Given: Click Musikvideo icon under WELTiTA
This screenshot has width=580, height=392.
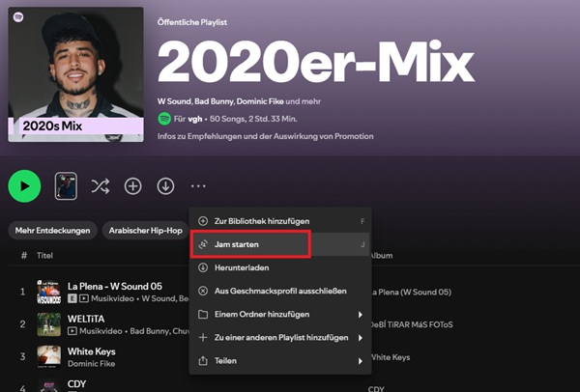Looking at the screenshot, I should click(72, 331).
